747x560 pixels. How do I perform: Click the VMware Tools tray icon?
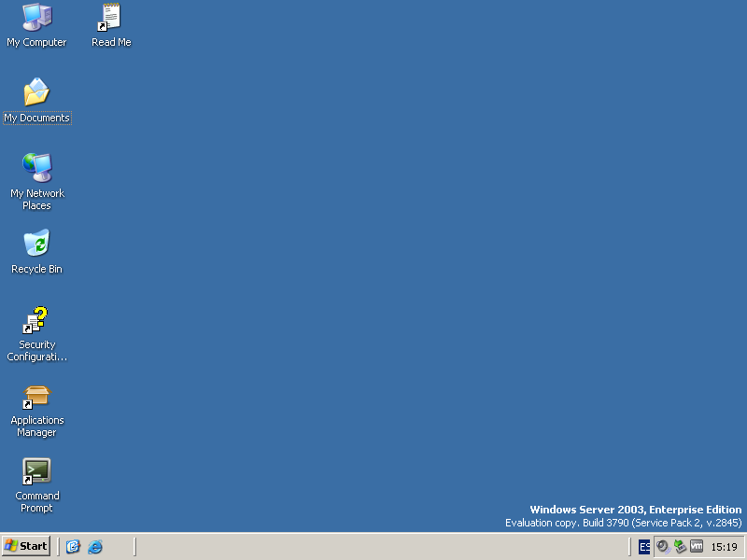[695, 546]
